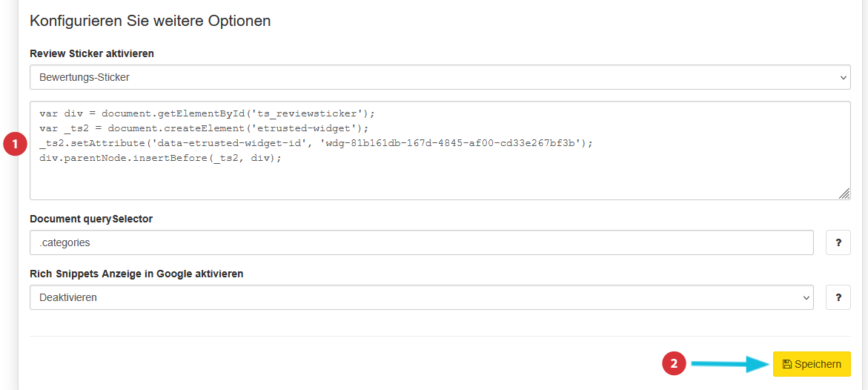The width and height of the screenshot is (868, 390).
Task: Click the red step 1 badge
Action: point(15,144)
